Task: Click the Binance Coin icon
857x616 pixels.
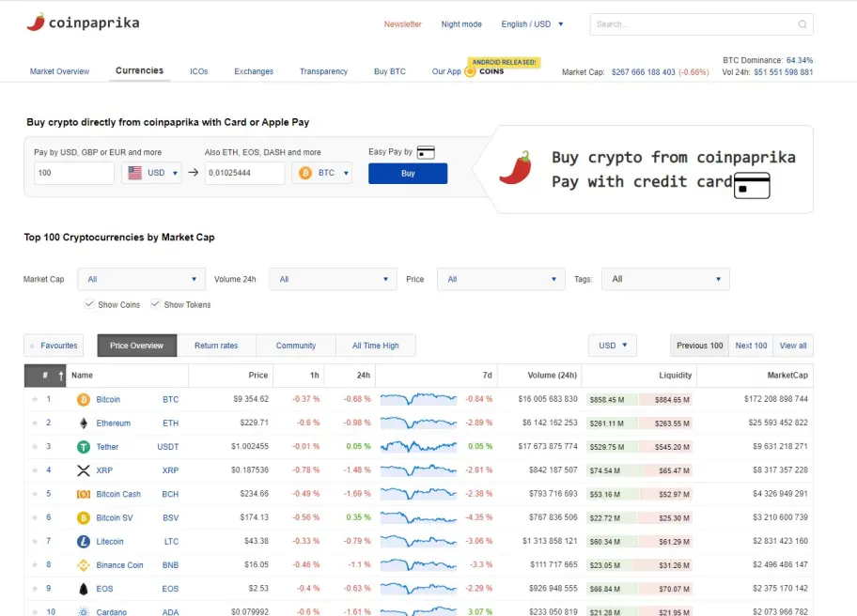Action: click(83, 565)
